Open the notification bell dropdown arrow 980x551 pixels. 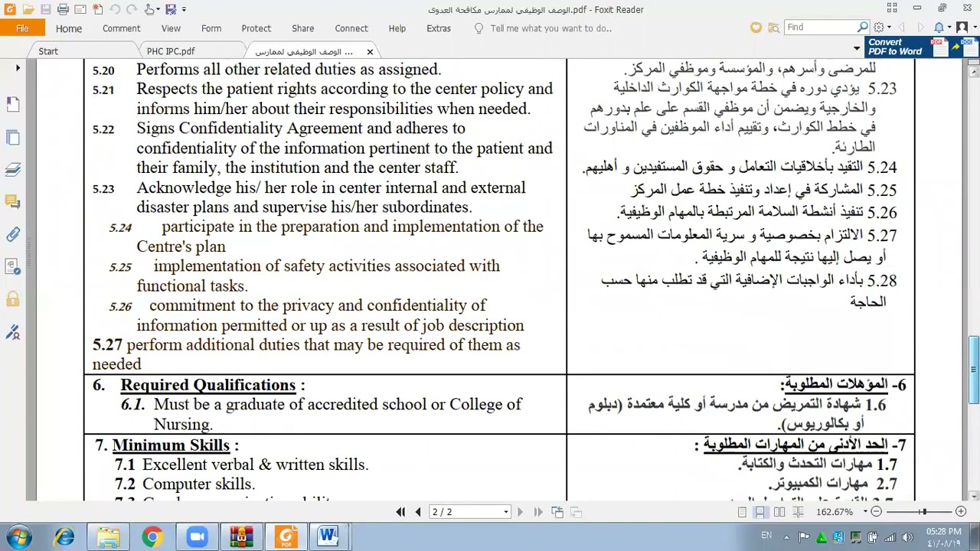948,28
